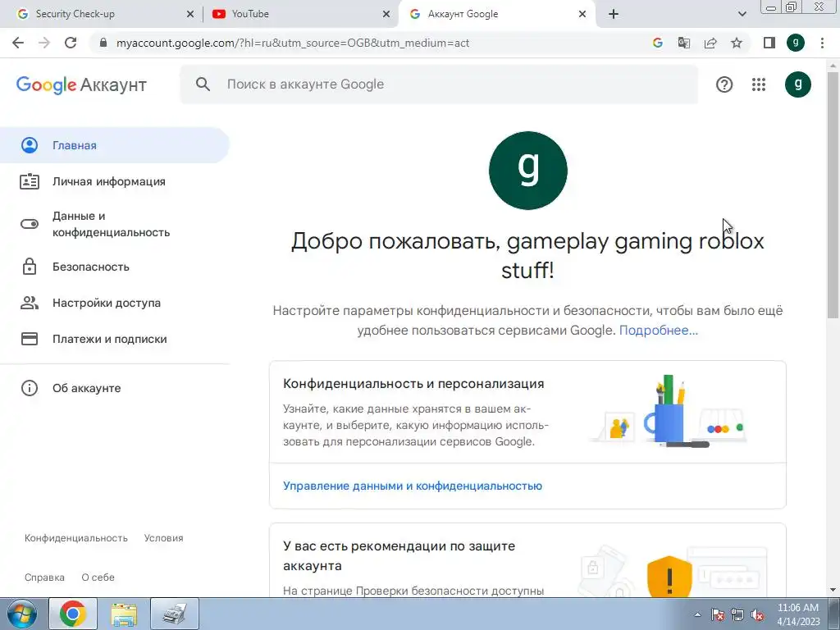This screenshot has height=630, width=840.
Task: Click the padlock site info icon
Action: point(103,43)
